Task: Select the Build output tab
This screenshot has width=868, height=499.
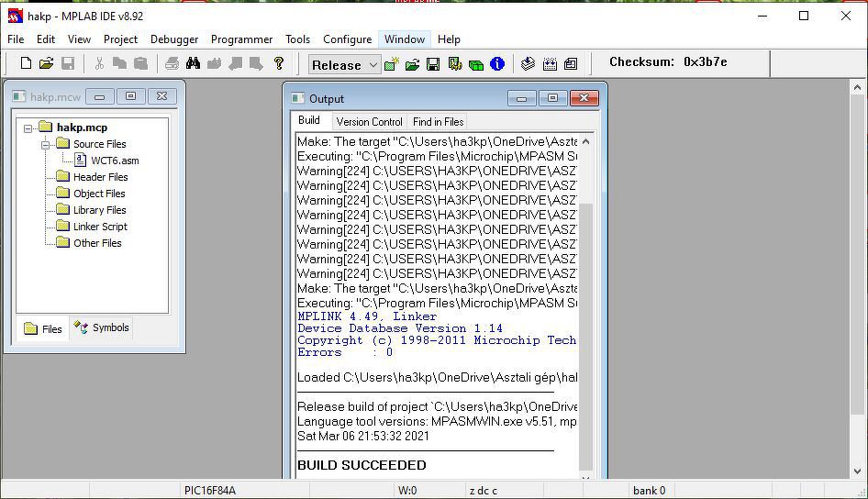Action: 309,120
